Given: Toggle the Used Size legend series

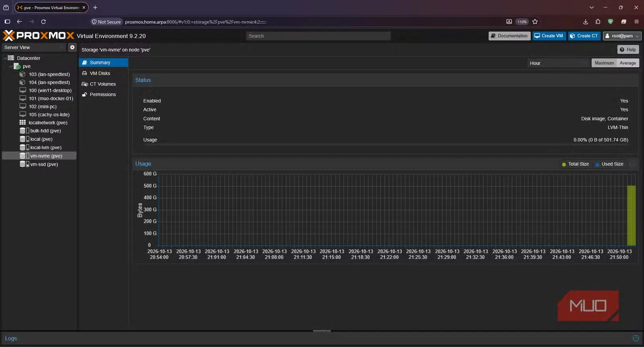Looking at the screenshot, I should 609,164.
